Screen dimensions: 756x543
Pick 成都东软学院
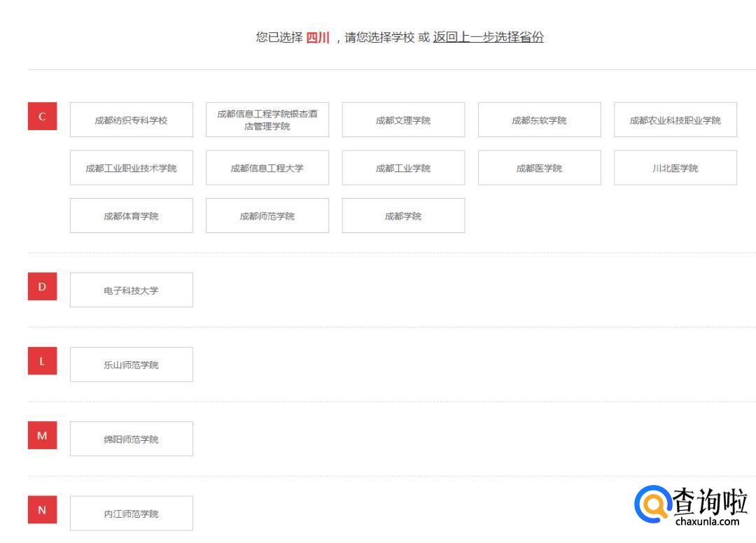(x=539, y=120)
